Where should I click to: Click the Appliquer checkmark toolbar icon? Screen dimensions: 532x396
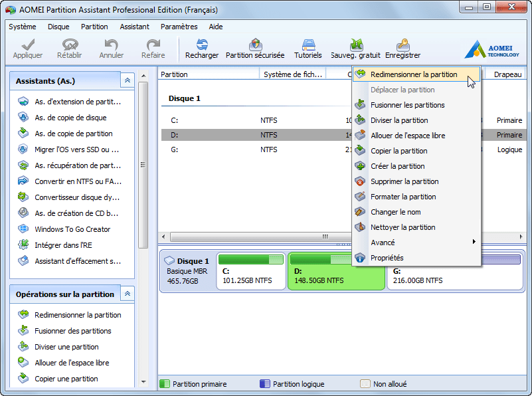tap(28, 45)
